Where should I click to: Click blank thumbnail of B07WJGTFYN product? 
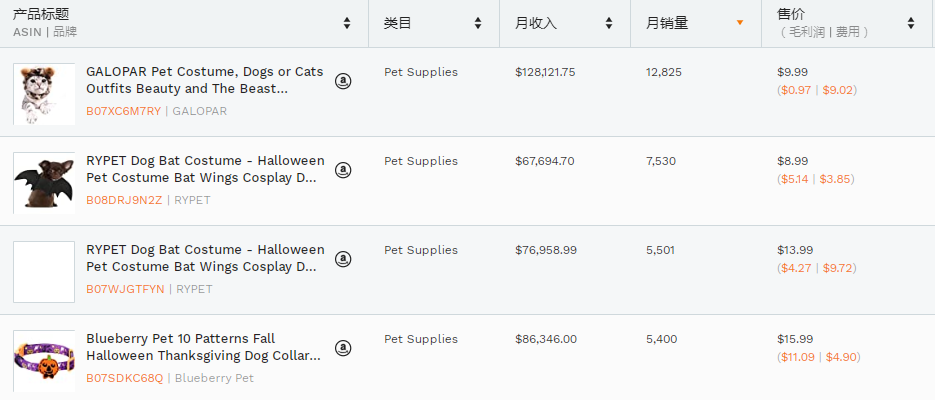44,272
